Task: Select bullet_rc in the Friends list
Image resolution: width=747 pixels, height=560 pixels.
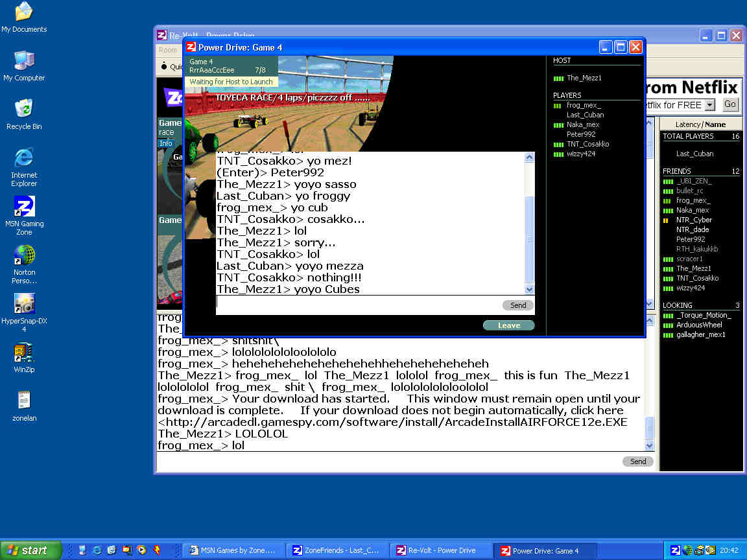Action: click(689, 191)
